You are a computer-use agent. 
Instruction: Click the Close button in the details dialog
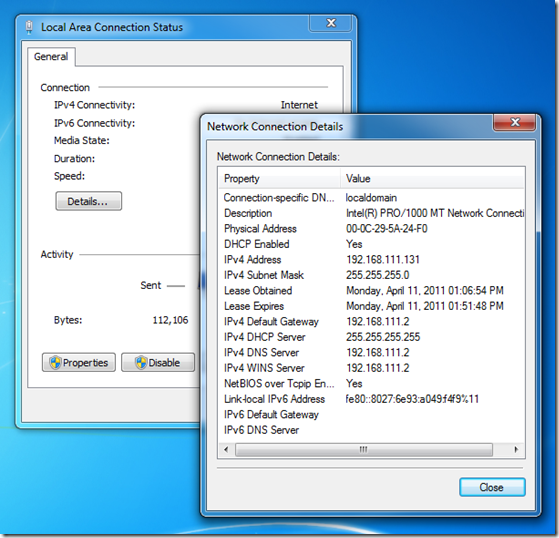coord(492,487)
